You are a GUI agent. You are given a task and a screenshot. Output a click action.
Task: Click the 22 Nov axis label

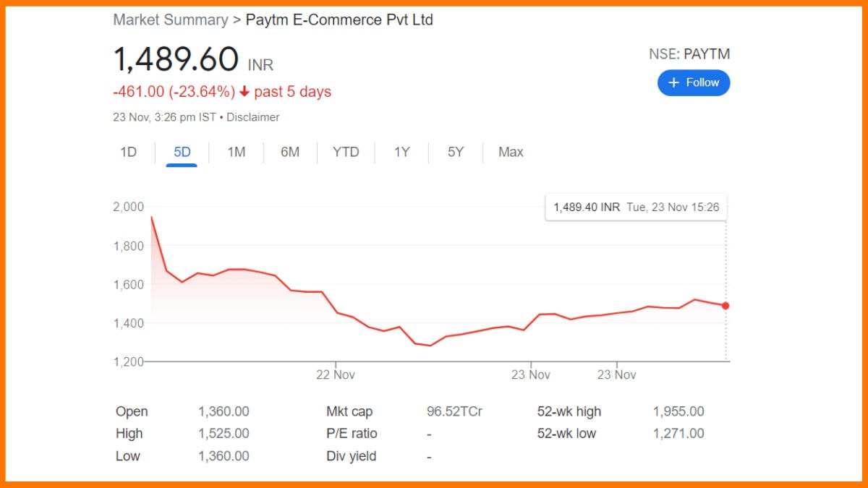coord(336,374)
